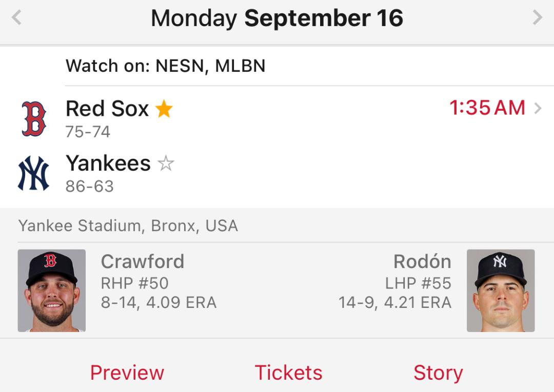Image resolution: width=554 pixels, height=392 pixels.
Task: Click the Yankees team logo
Action: point(34,173)
